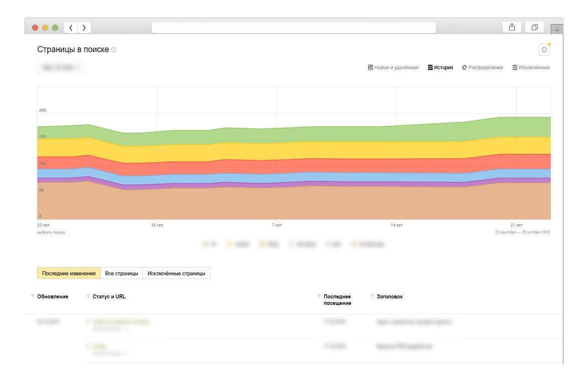Expand the blurred selector dropdown below the title
588x384 pixels.
tap(61, 67)
